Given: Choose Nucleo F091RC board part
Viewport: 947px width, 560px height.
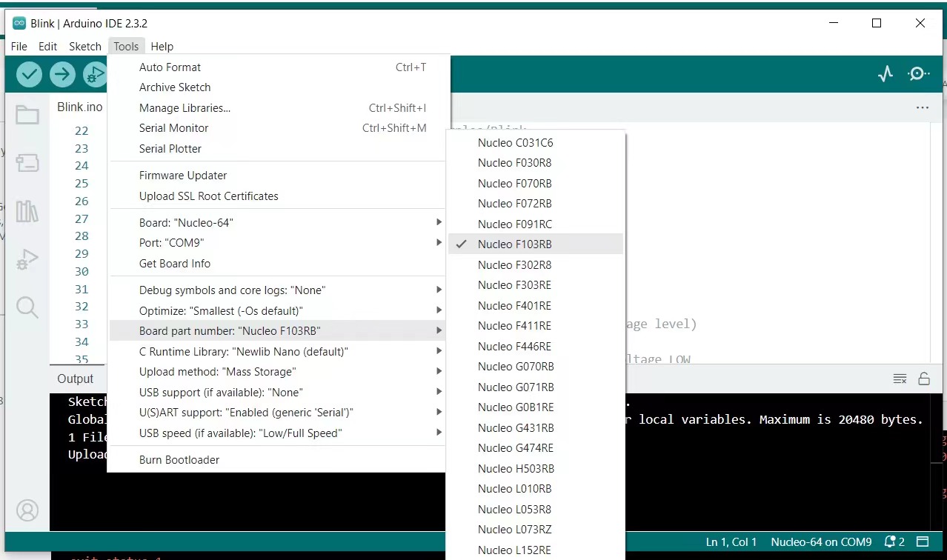Looking at the screenshot, I should [x=536, y=224].
